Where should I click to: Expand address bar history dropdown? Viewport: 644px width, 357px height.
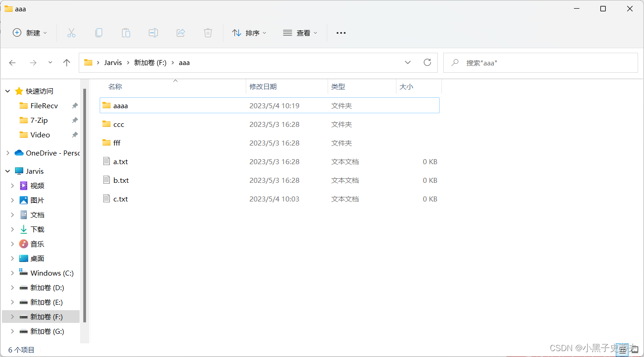[x=408, y=62]
